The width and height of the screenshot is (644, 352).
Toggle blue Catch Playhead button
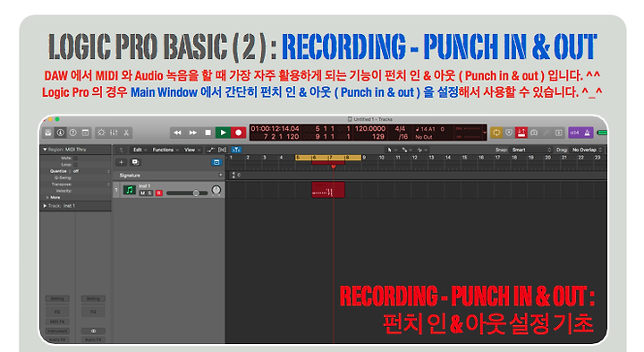coord(236,150)
